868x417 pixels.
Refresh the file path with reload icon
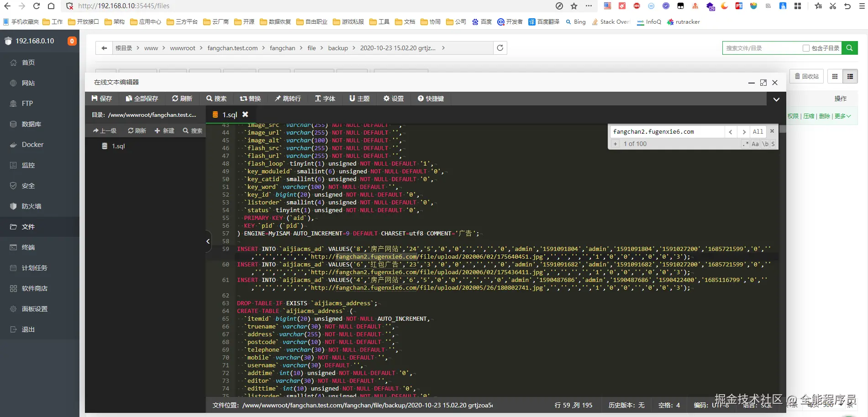pyautogui.click(x=500, y=48)
